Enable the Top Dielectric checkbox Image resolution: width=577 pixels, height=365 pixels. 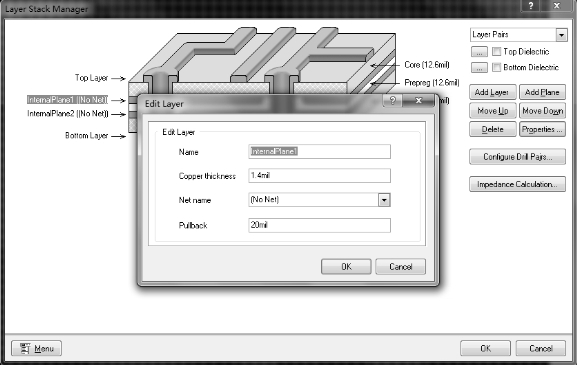click(x=496, y=52)
